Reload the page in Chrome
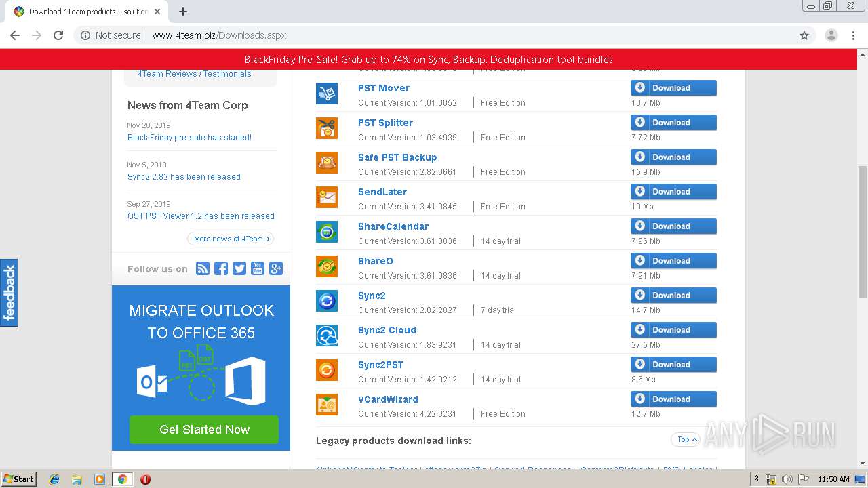The height and width of the screenshot is (488, 868). 58,35
